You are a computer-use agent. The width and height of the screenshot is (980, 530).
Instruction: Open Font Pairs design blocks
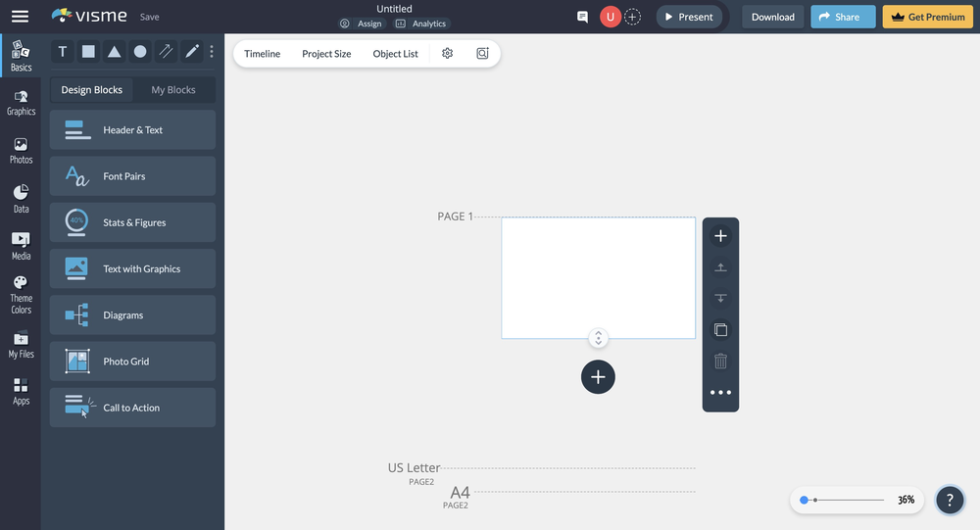[x=132, y=176]
